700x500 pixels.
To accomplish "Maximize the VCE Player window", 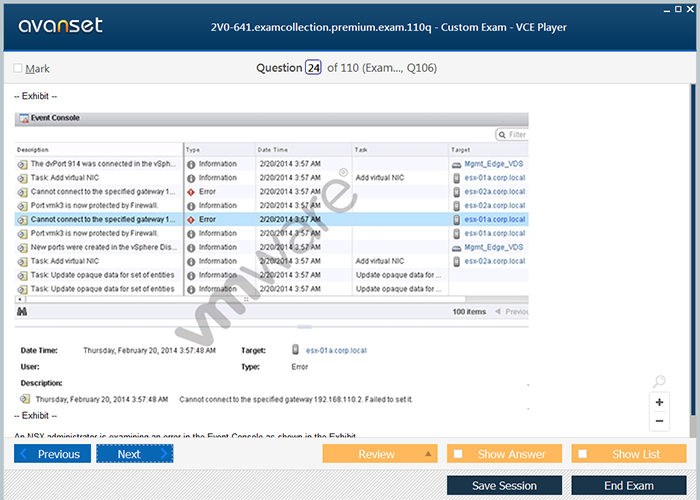I will 678,9.
